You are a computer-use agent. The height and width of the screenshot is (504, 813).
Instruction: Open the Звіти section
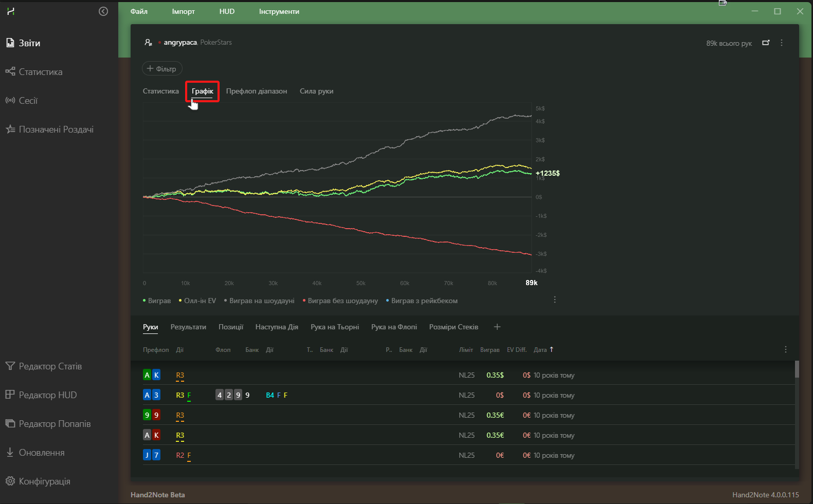(23, 43)
